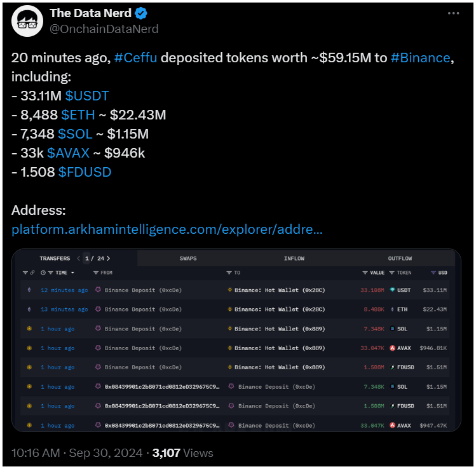Click the $FDUSD cashtag

[x=85, y=172]
